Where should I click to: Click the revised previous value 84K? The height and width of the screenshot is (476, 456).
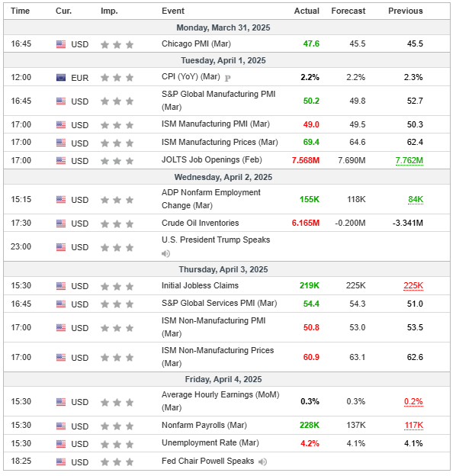(416, 199)
